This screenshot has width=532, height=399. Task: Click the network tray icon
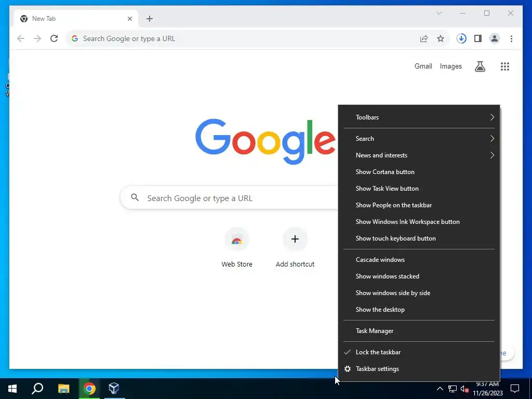pos(453,389)
